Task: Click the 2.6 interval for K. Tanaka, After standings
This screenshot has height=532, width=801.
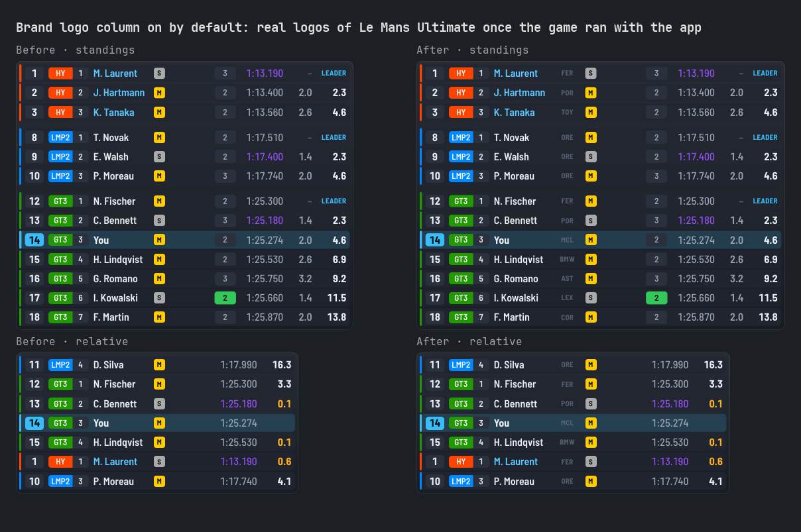Action: tap(737, 113)
